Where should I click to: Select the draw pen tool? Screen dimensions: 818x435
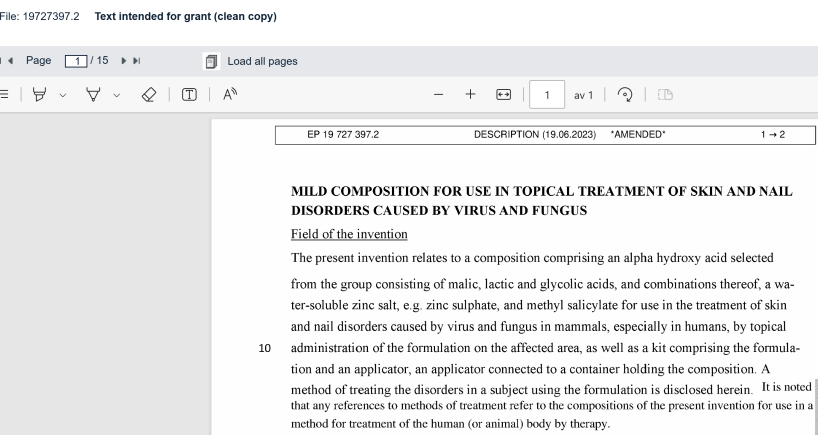[93, 94]
